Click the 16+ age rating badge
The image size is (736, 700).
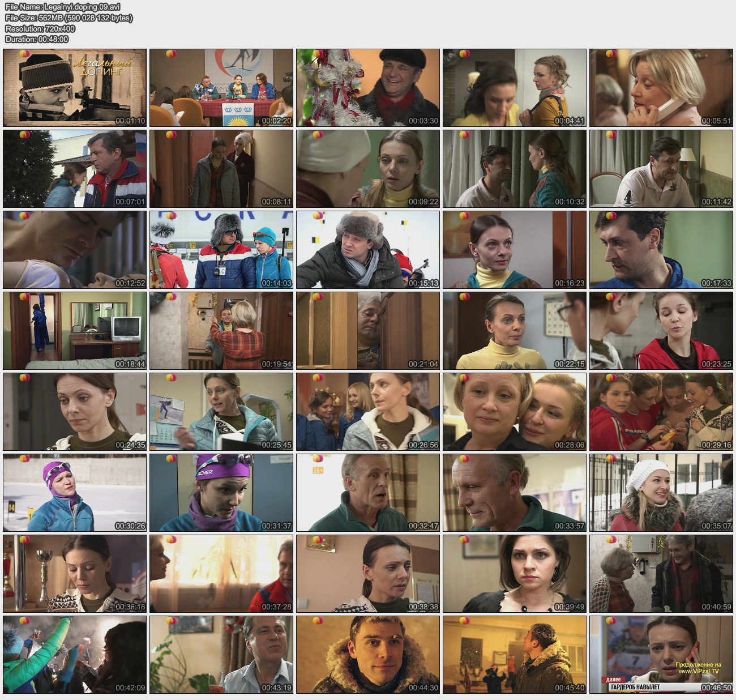pos(318,470)
